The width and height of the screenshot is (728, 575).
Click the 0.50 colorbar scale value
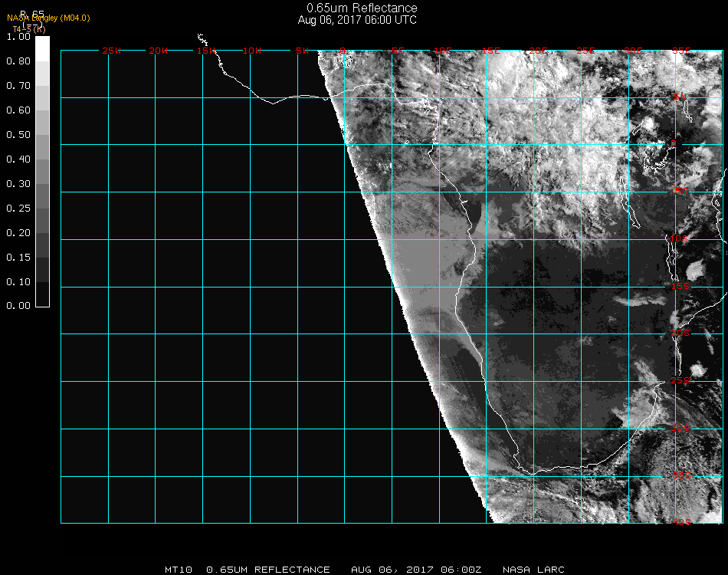click(x=18, y=135)
